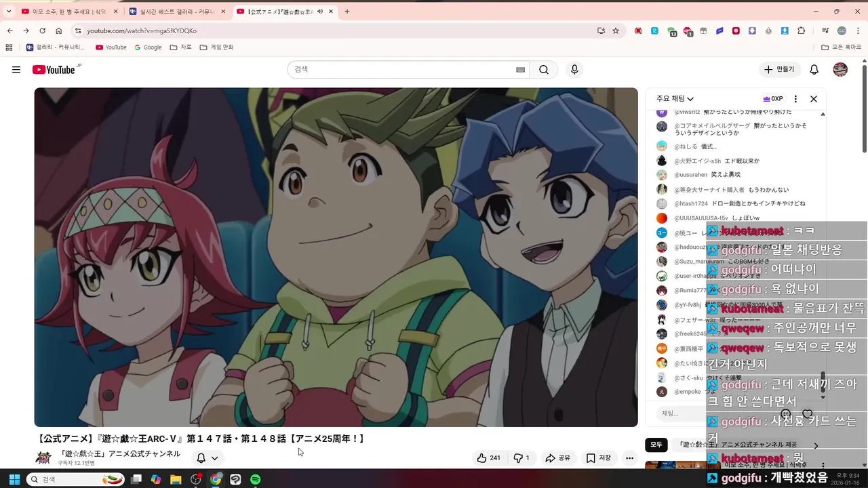Open the Chrome apps grid icon
The height and width of the screenshot is (488, 868).
coord(9,47)
